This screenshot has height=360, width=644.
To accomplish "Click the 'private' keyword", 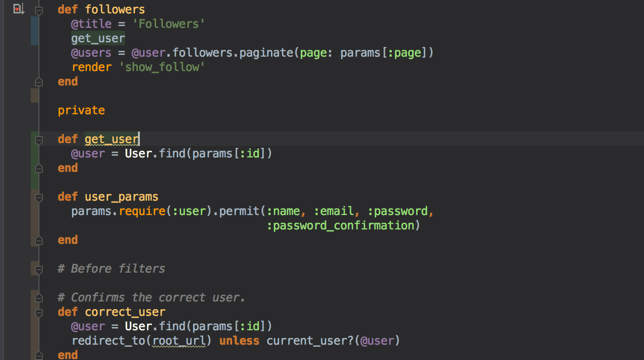I will (x=81, y=110).
